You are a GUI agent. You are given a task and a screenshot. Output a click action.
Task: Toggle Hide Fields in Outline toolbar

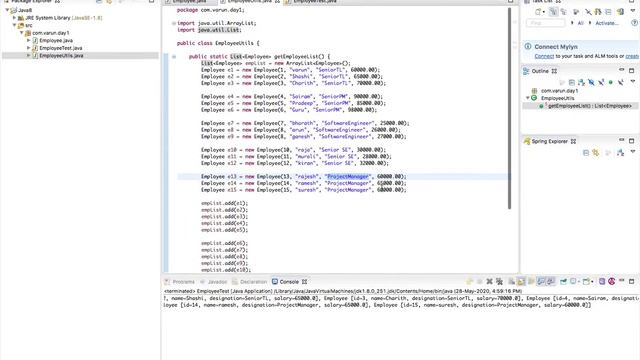591,82
